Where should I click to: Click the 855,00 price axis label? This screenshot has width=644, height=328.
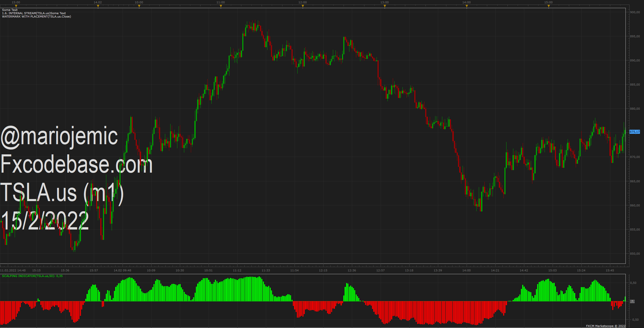tap(635, 229)
